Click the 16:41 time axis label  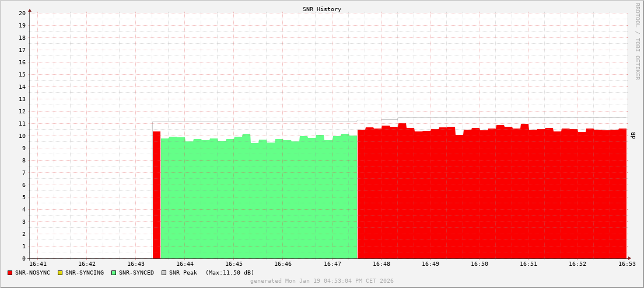pyautogui.click(x=37, y=264)
